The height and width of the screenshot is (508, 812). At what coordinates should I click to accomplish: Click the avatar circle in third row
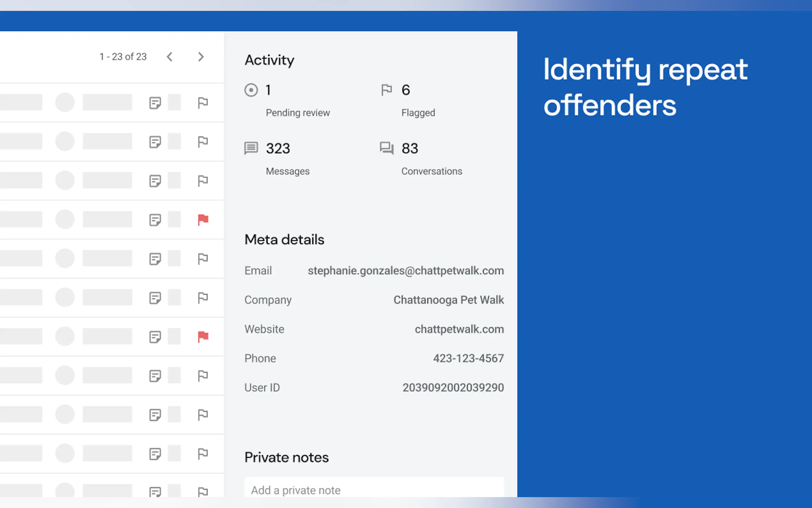coord(65,180)
